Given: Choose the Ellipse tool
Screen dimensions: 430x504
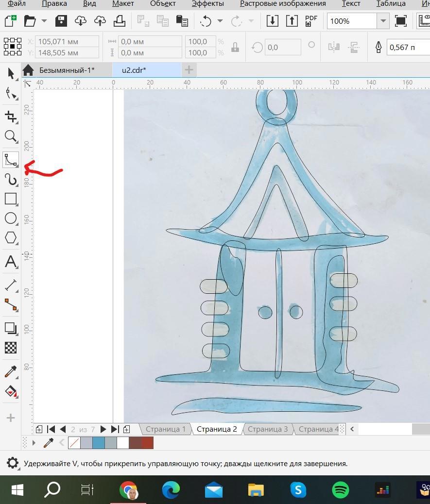Looking at the screenshot, I should click(11, 218).
